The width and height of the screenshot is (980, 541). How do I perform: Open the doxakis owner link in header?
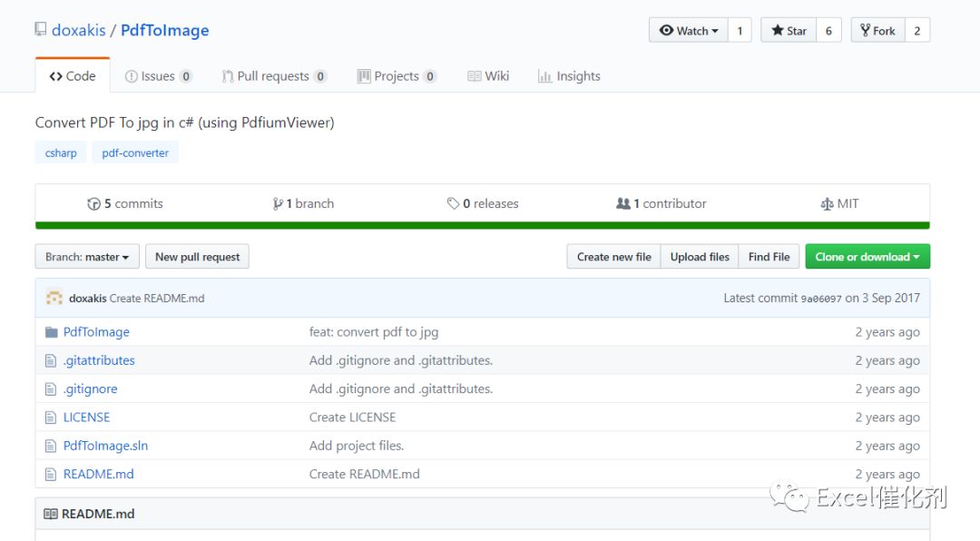79,30
